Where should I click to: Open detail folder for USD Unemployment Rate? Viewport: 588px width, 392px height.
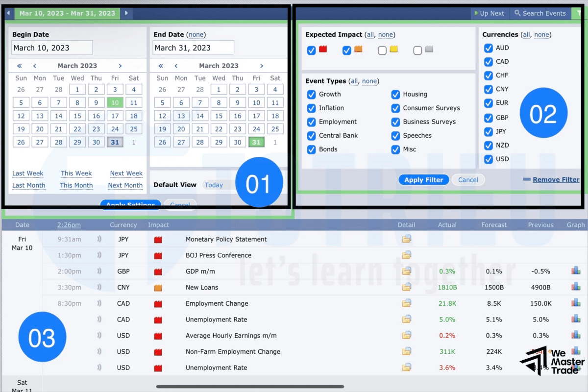coord(407,367)
